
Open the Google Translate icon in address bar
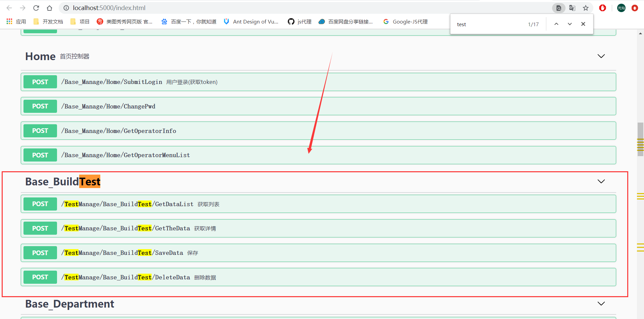[572, 8]
